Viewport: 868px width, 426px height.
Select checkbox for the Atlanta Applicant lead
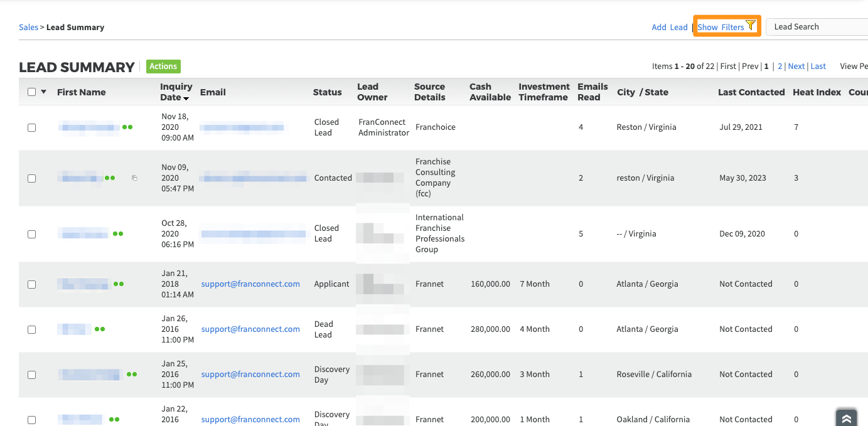pos(32,284)
